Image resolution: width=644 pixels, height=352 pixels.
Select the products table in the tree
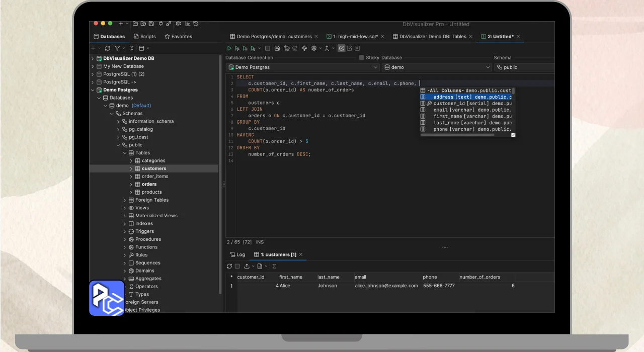click(x=151, y=192)
